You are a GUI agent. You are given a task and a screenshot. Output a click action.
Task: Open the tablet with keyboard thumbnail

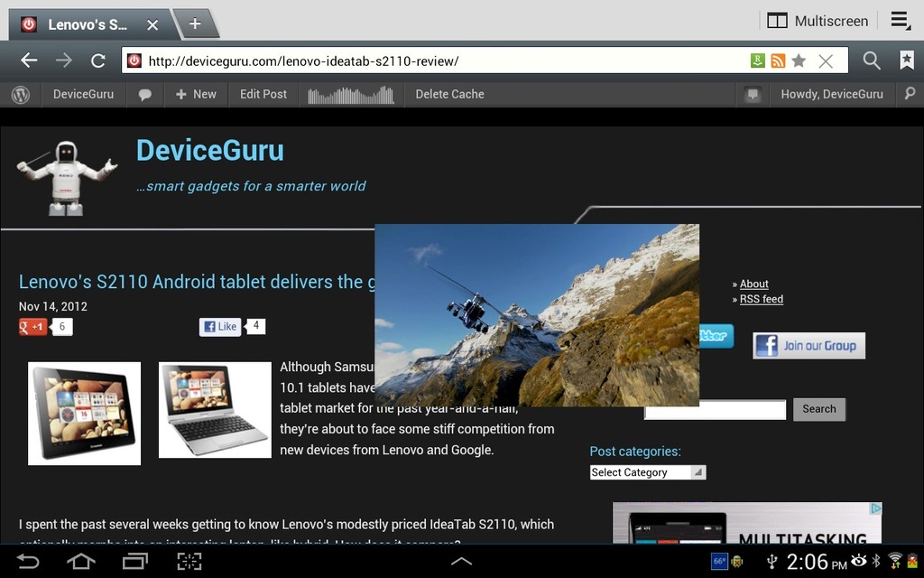click(215, 410)
